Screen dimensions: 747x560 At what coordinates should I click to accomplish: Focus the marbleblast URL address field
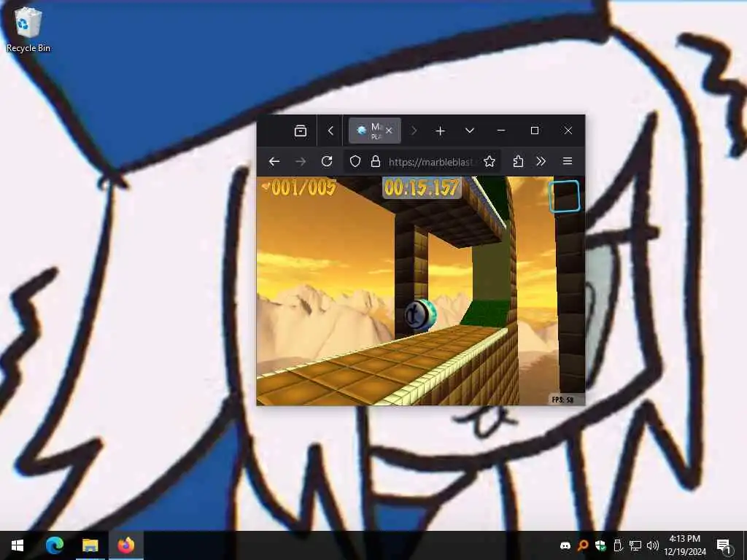[x=431, y=162]
